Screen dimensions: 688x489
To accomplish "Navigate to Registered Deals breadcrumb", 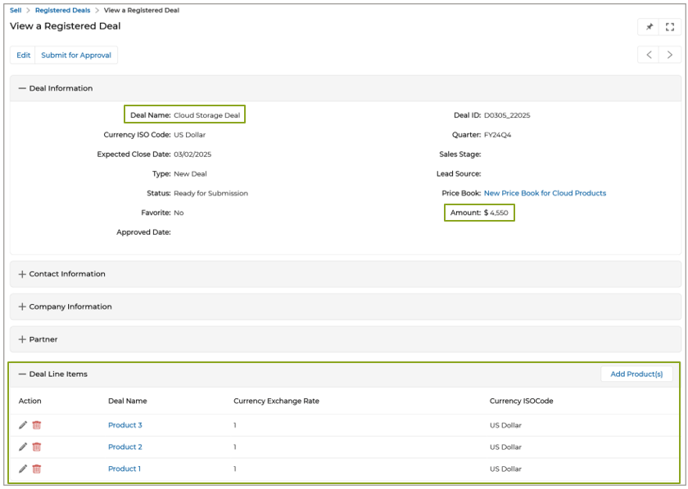I will (x=62, y=10).
